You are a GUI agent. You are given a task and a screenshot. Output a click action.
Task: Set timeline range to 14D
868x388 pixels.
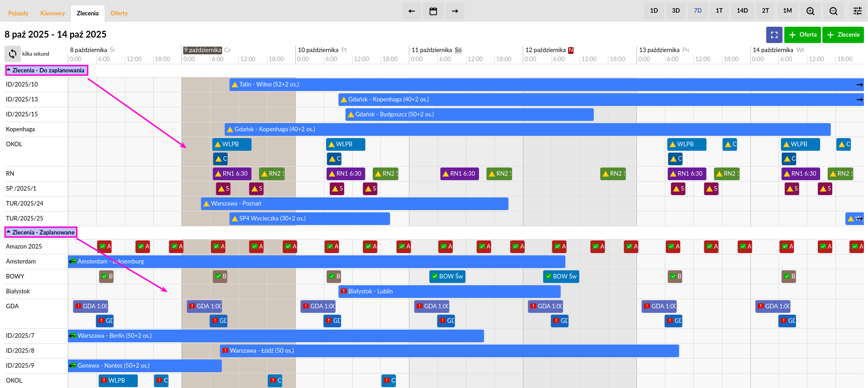pos(742,11)
